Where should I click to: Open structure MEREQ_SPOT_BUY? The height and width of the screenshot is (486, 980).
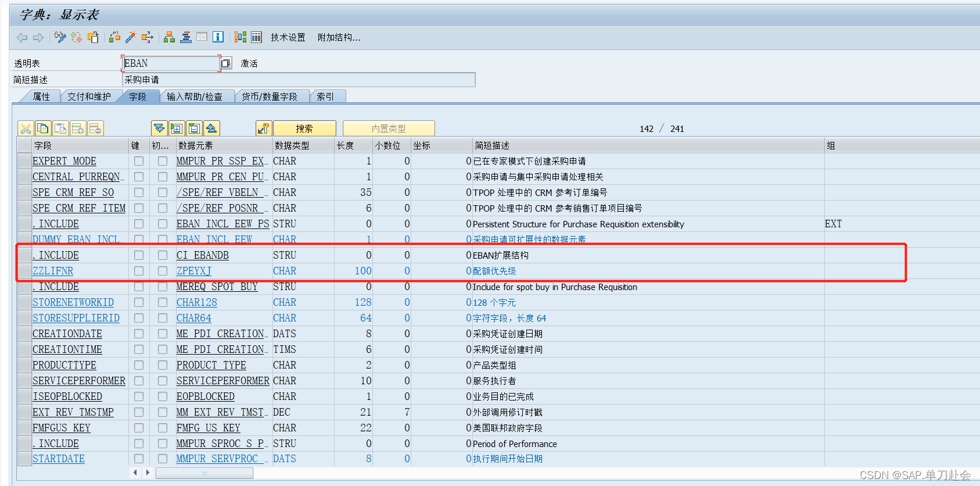pos(217,287)
